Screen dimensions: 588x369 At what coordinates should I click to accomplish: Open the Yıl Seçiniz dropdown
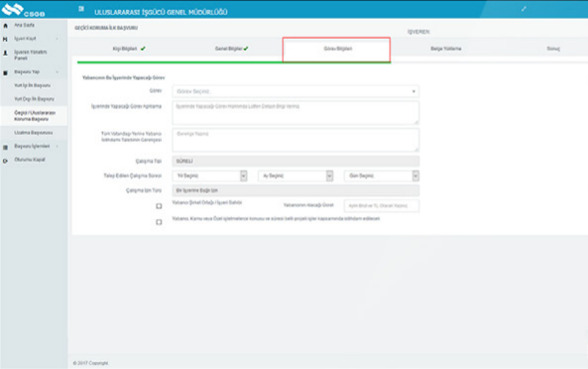[211, 176]
